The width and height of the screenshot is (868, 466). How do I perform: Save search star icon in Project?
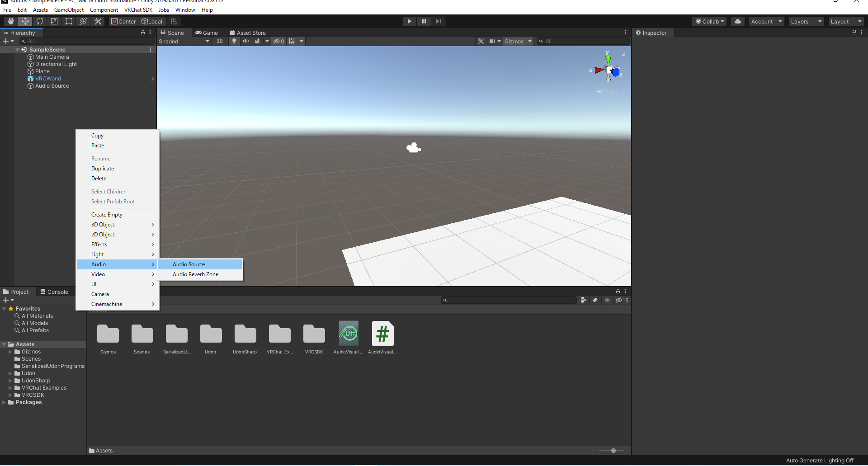(x=607, y=300)
